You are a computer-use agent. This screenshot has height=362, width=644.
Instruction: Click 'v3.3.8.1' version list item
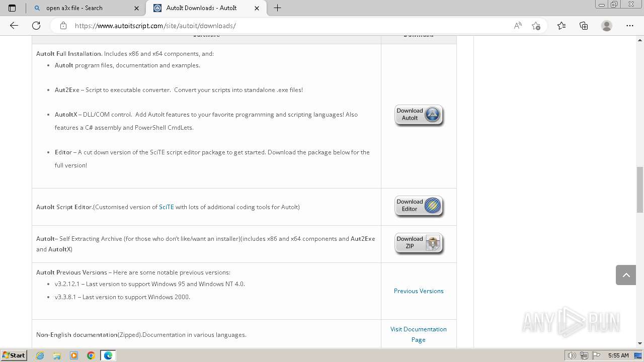(122, 297)
